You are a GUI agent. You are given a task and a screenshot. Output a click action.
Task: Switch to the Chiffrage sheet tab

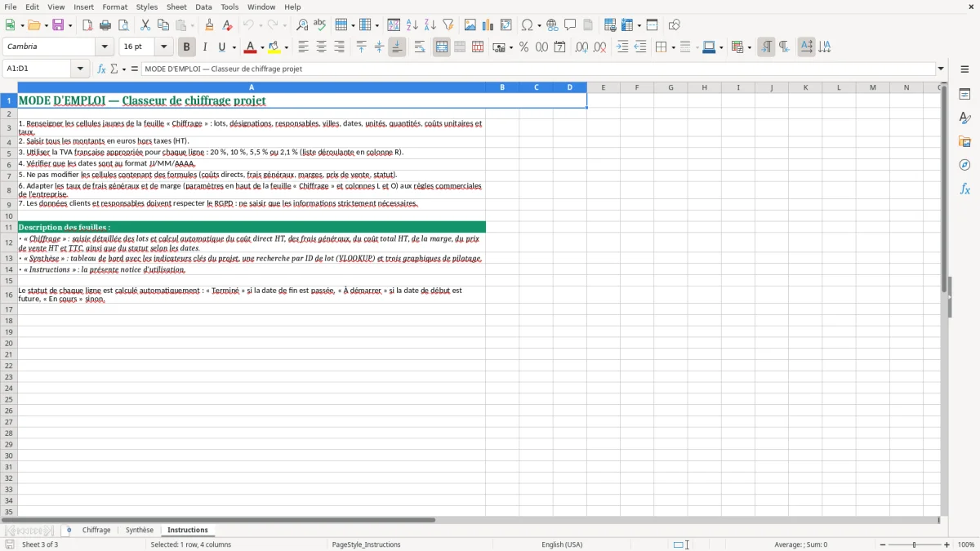point(96,530)
